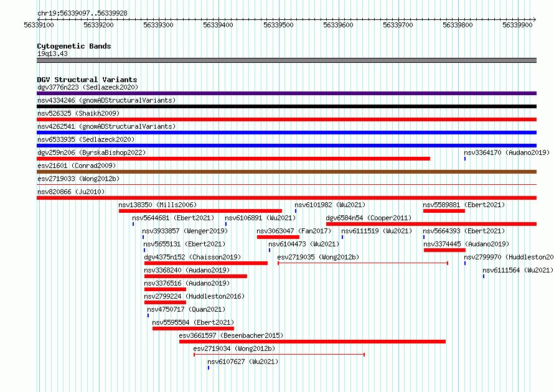This screenshot has width=554, height=392.
Task: Open nsv6106891 (Wu2021) label
Action: coord(260,218)
